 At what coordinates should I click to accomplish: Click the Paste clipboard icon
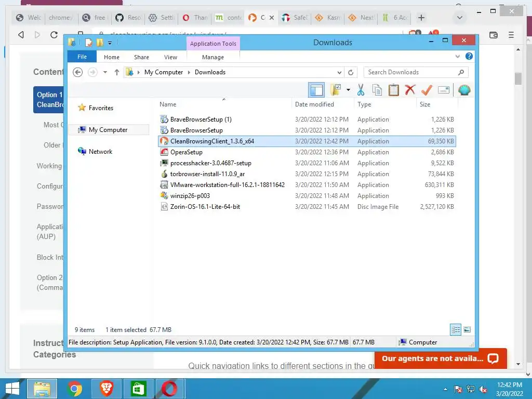coord(393,90)
